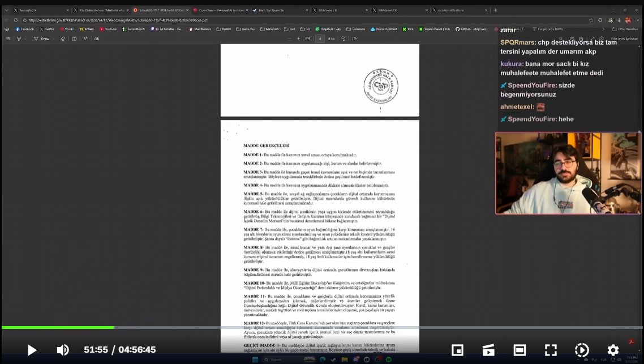This screenshot has width=644, height=364.
Task: Mute the video volume speaker icon
Action: (62, 350)
